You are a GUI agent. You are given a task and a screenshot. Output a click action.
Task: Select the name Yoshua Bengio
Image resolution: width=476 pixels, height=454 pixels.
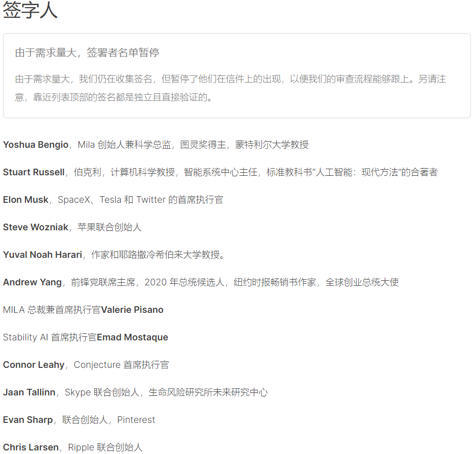coord(36,145)
